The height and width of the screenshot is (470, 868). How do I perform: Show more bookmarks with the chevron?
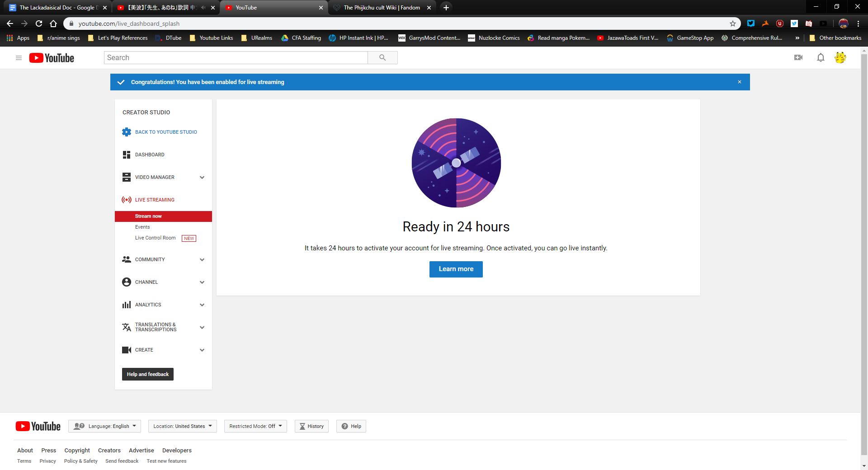click(x=797, y=38)
